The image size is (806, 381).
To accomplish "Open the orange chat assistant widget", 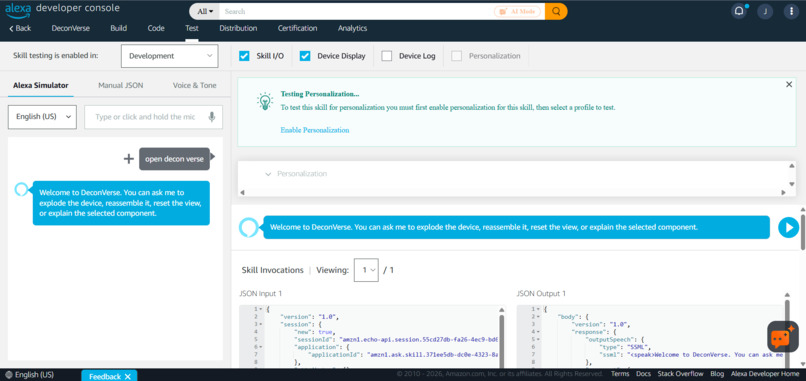I will 783,336.
